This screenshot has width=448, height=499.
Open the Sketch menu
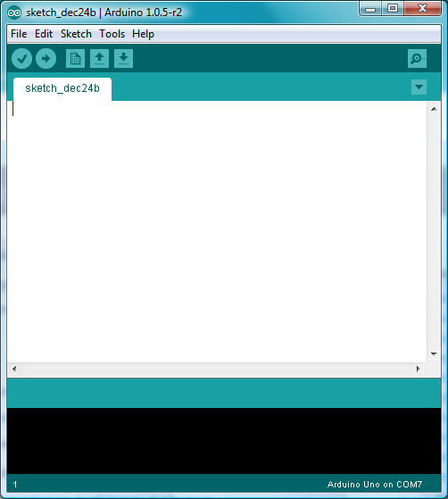point(76,34)
